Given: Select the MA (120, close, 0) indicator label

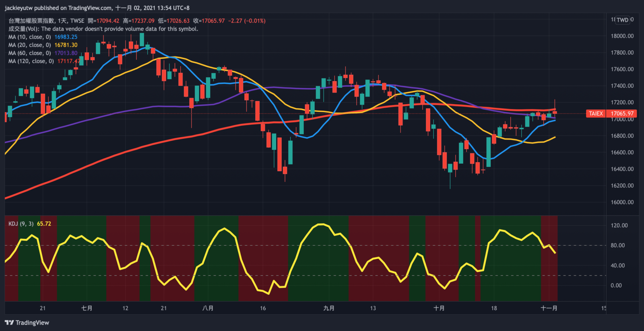Looking at the screenshot, I should 31,61.
